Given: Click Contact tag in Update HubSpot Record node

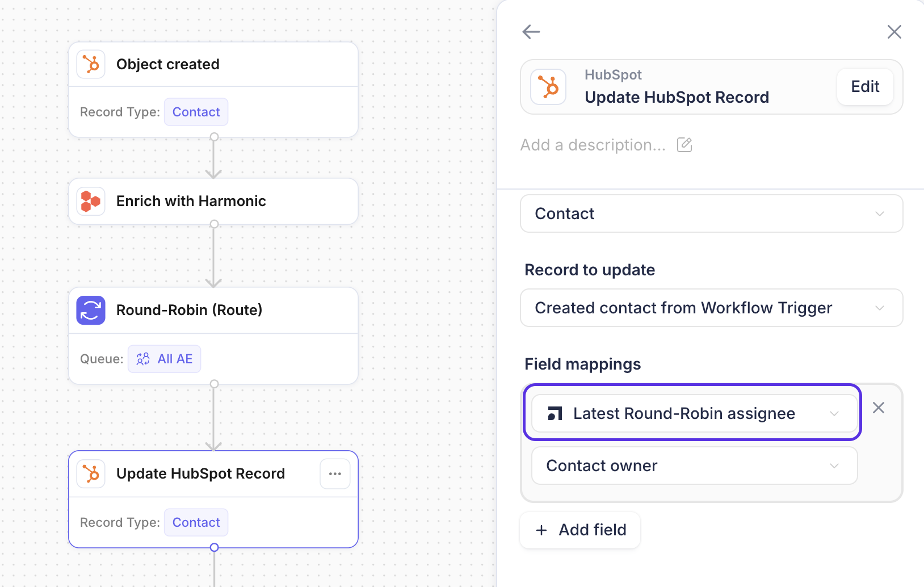Looking at the screenshot, I should [x=196, y=522].
